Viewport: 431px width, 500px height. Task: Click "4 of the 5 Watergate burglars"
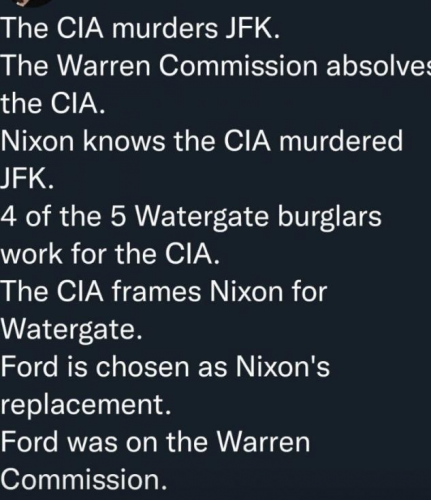[191, 217]
